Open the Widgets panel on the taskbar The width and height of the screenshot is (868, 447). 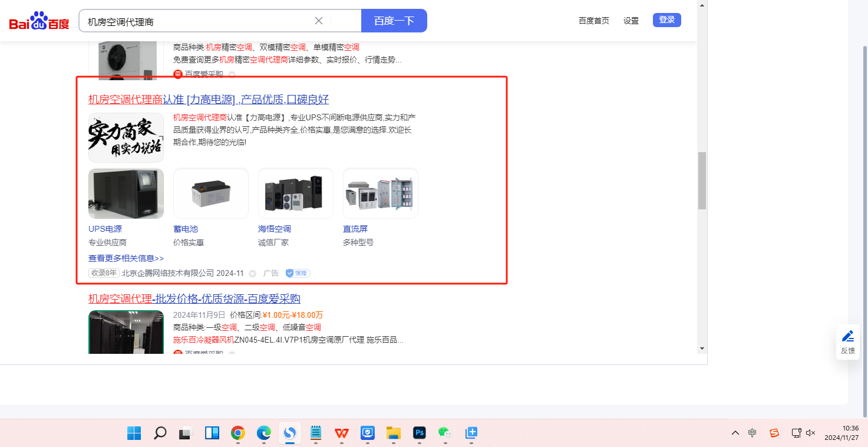pyautogui.click(x=212, y=433)
